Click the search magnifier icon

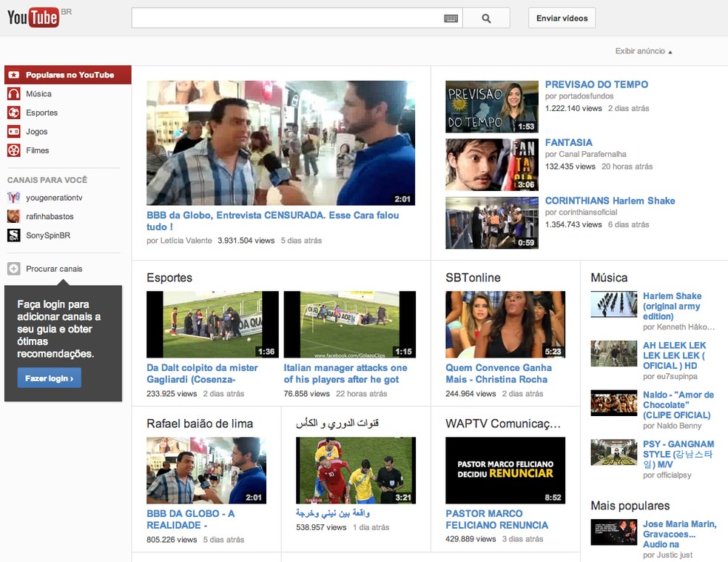coord(487,18)
